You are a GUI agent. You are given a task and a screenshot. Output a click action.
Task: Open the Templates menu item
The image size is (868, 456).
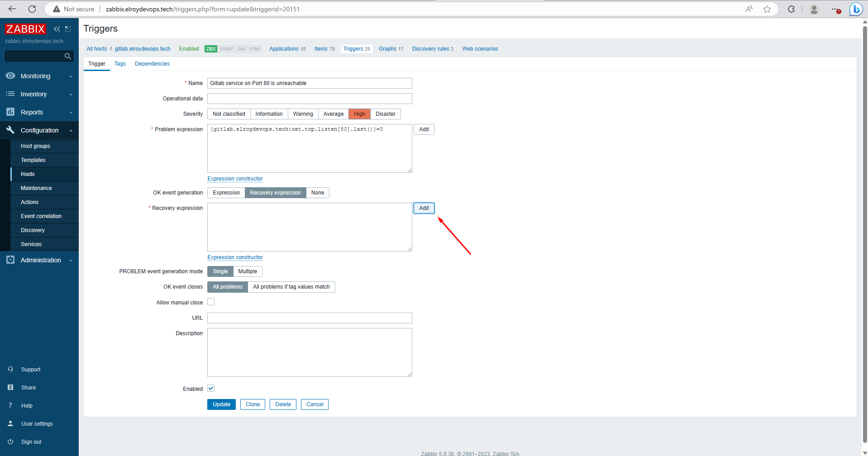[45, 160]
